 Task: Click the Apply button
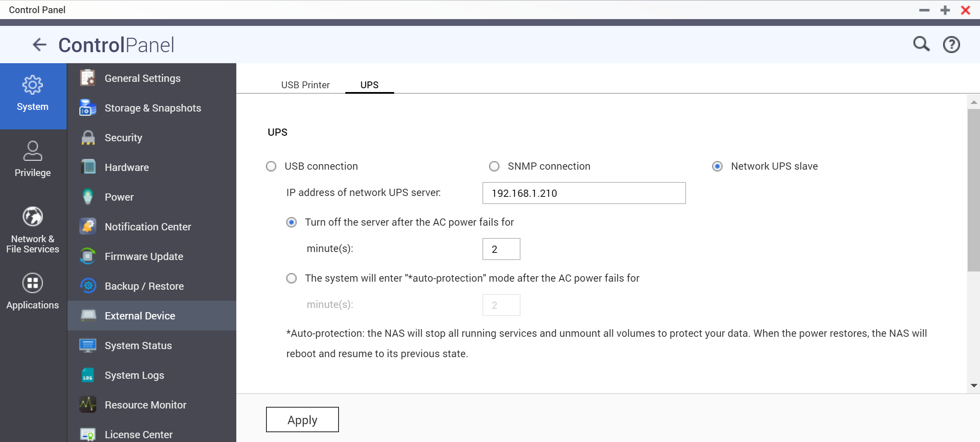pos(302,420)
